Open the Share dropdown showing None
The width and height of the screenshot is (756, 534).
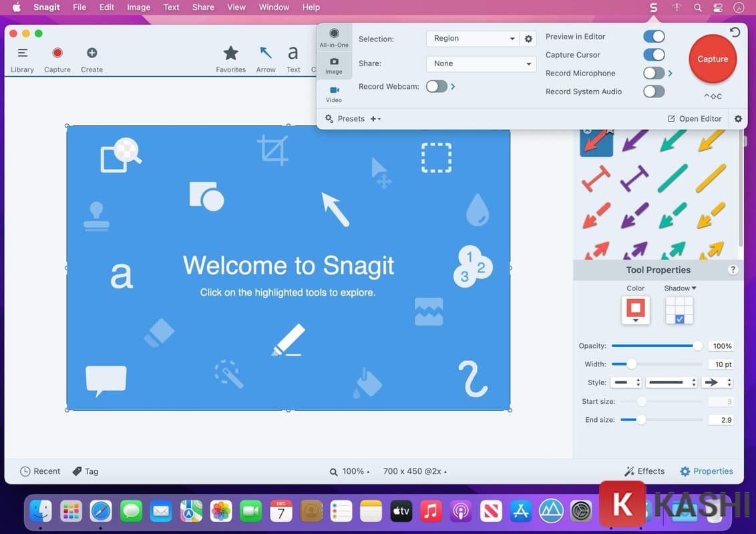[x=481, y=63]
